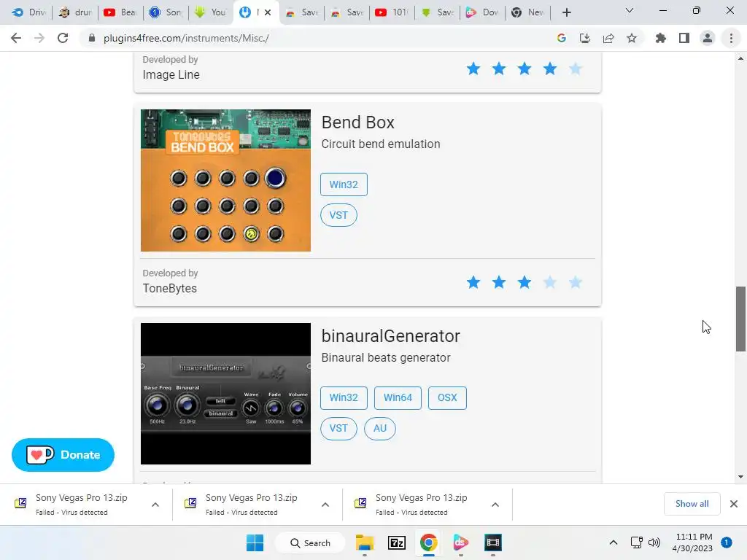The image size is (747, 560).
Task: Switch to the Driv tab
Action: (28, 12)
